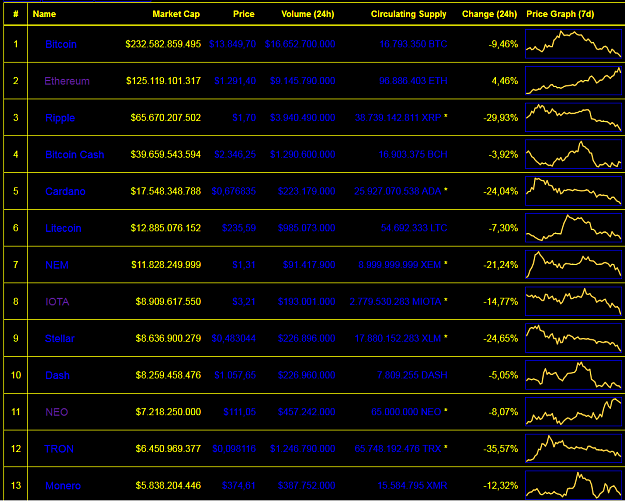
Task: Open Litecoin's 7-day price graph
Action: pos(574,228)
